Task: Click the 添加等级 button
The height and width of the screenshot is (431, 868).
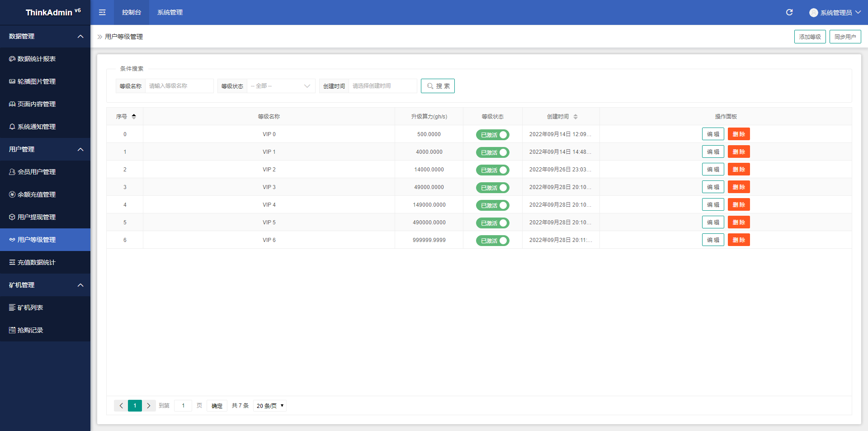Action: tap(810, 37)
